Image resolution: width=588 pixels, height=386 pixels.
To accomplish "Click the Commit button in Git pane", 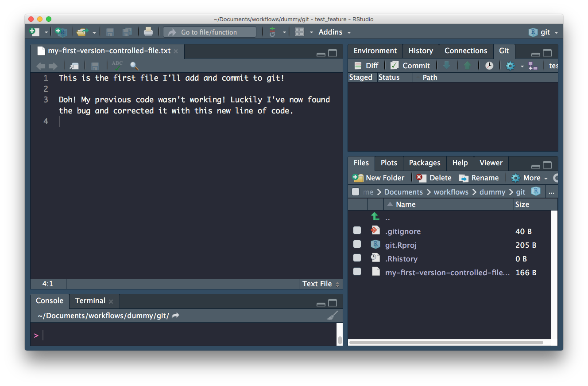I will (x=410, y=66).
